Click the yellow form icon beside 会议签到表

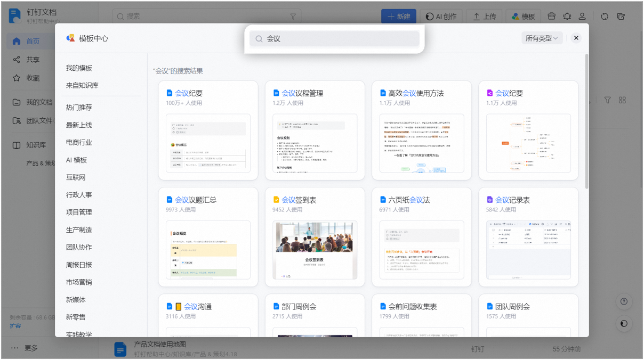276,200
